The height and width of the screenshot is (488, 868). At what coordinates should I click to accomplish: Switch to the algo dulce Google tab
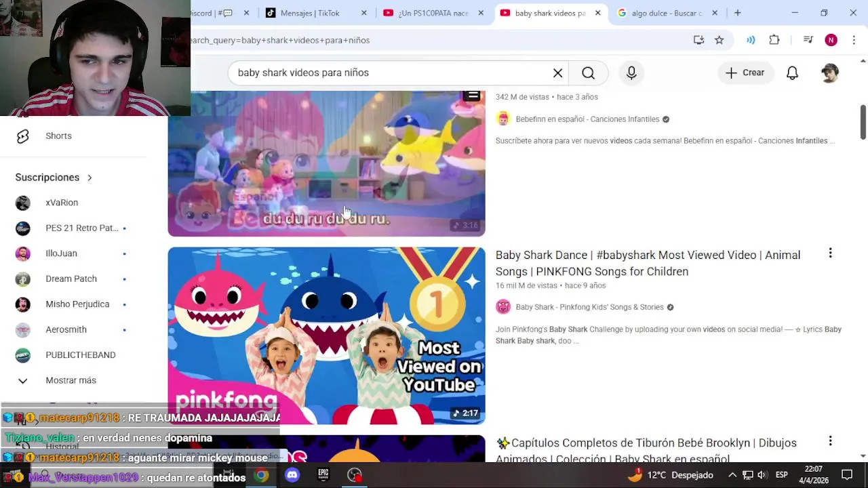(668, 13)
